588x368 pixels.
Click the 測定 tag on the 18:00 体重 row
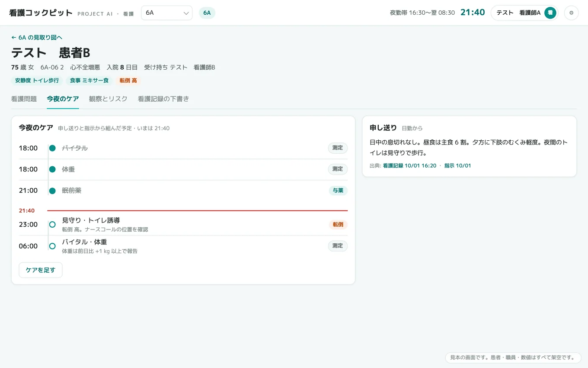(x=338, y=169)
